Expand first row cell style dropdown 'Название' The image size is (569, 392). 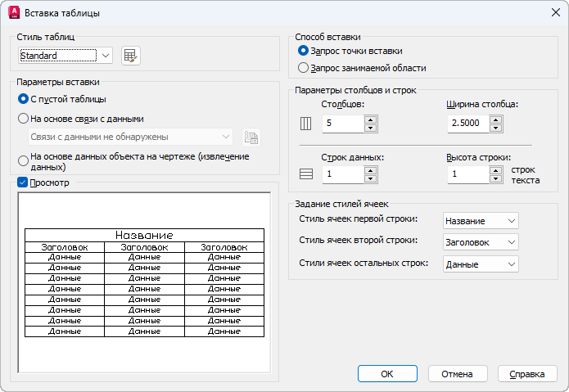click(x=480, y=221)
